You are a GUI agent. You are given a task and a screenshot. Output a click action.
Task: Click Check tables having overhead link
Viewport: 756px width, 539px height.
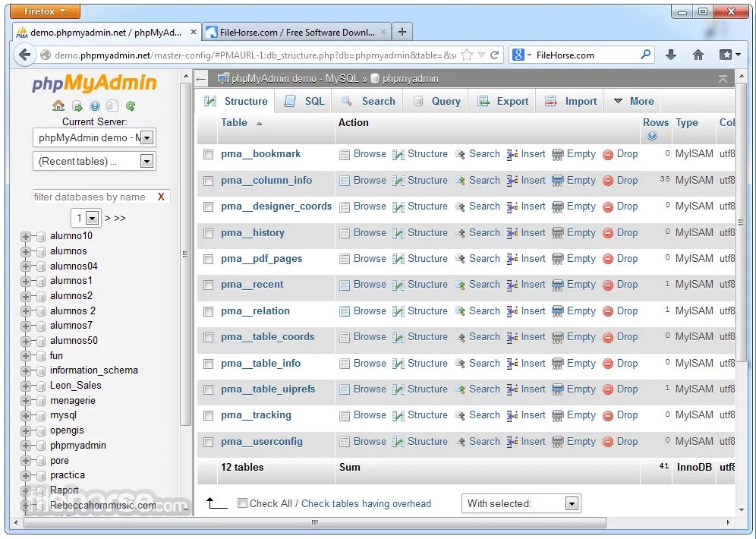pos(366,504)
